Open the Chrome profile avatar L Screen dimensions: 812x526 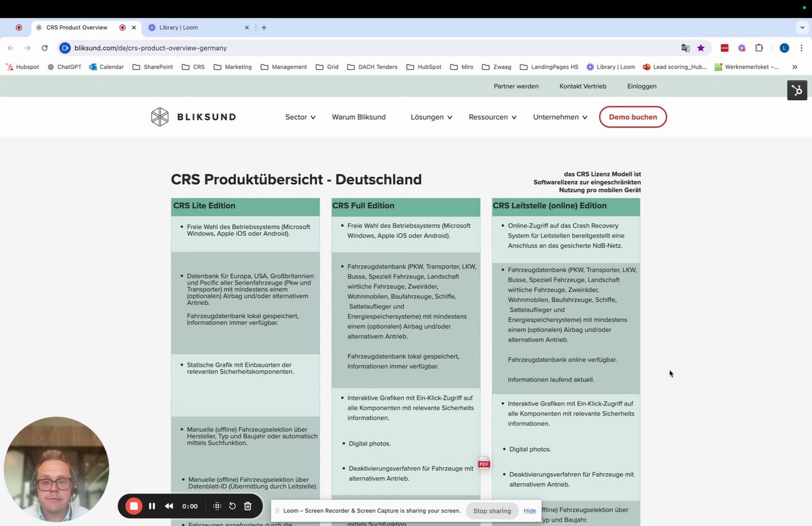point(784,48)
